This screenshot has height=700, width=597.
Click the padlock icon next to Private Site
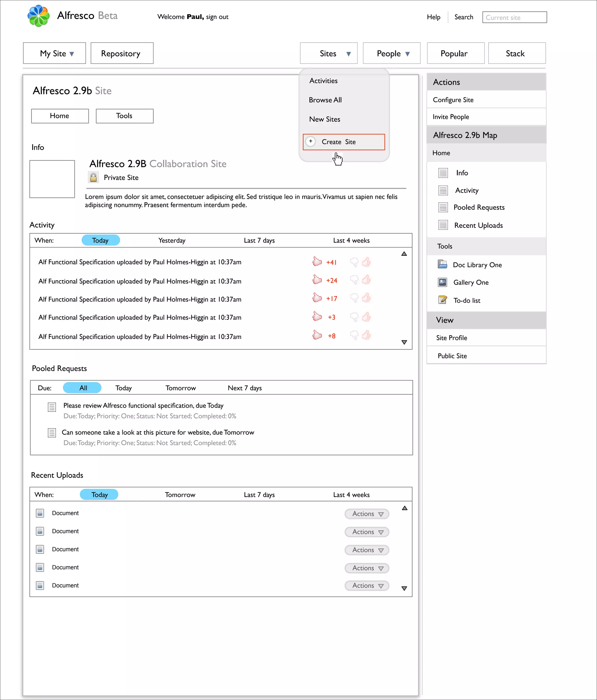coord(94,177)
